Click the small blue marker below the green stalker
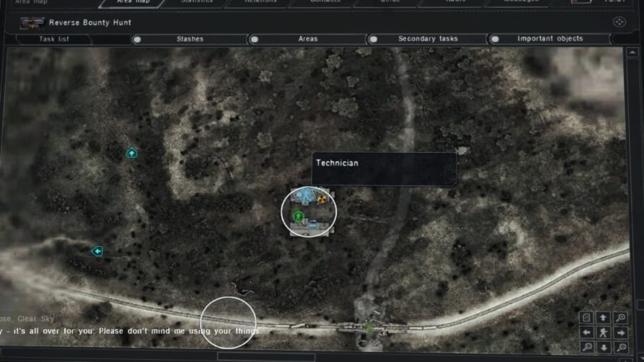The height and width of the screenshot is (362, 644). [x=313, y=225]
